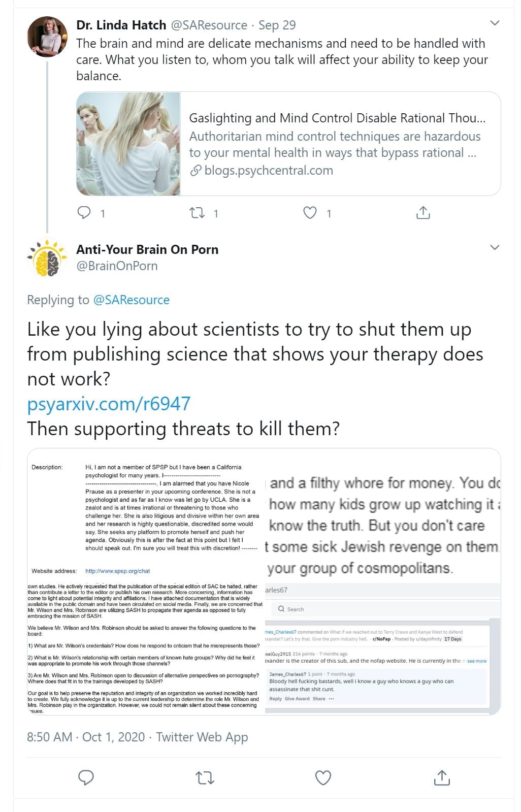This screenshot has height=812, width=521.
Task: Reply to the Anti-Your Brain On Porn tweet
Action: click(86, 777)
